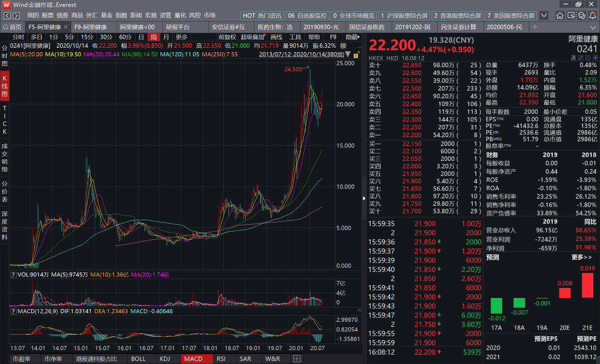
Task: Click 超级叠加 overlay button
Action: [x=253, y=37]
